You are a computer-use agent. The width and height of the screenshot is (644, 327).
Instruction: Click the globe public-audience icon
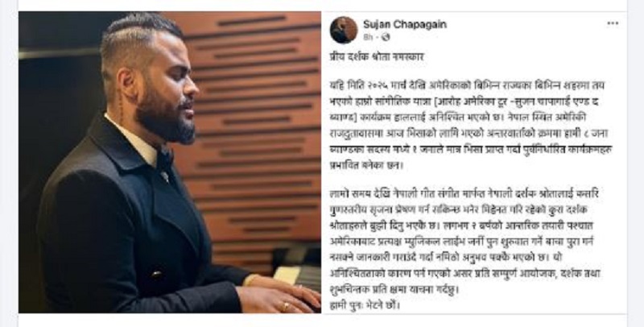[386, 37]
